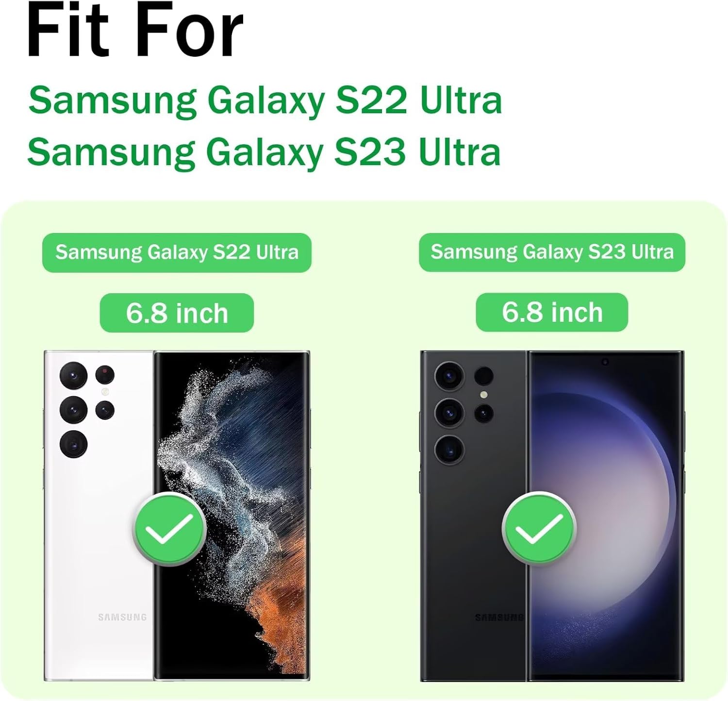Click the white S22 Ultra back panel

(99, 516)
